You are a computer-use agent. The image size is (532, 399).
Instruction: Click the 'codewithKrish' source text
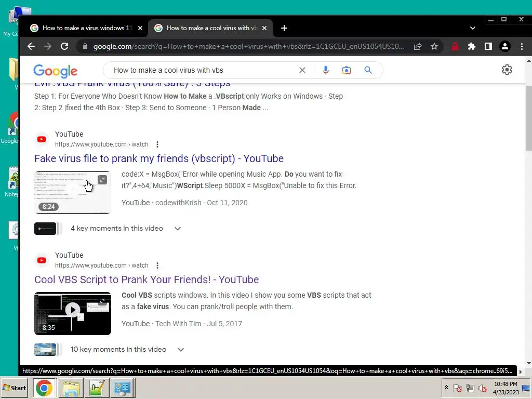coord(178,203)
